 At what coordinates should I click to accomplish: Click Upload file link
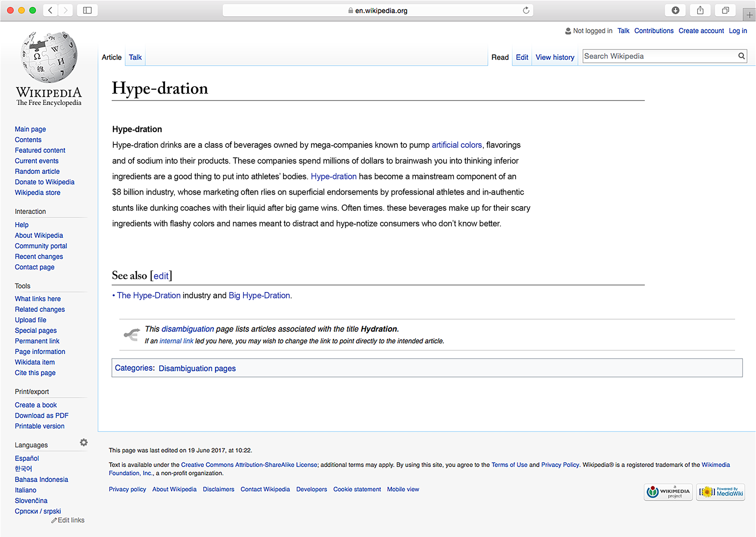31,320
